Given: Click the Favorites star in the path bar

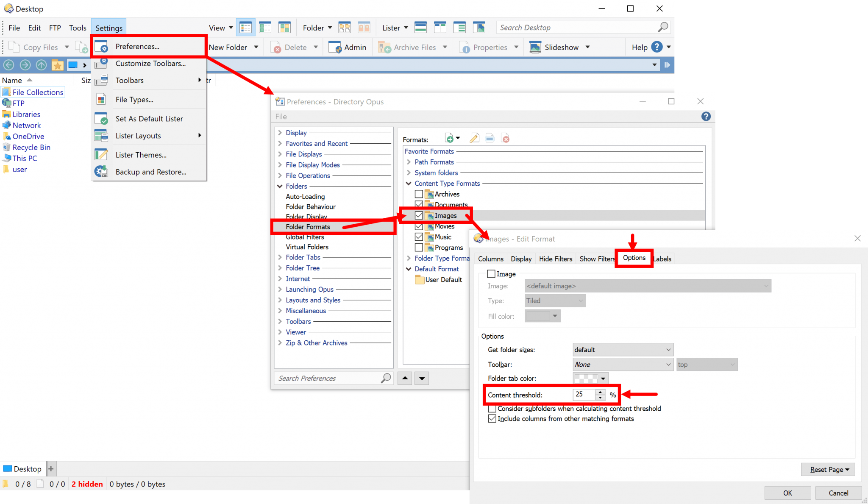Looking at the screenshot, I should pyautogui.click(x=58, y=65).
